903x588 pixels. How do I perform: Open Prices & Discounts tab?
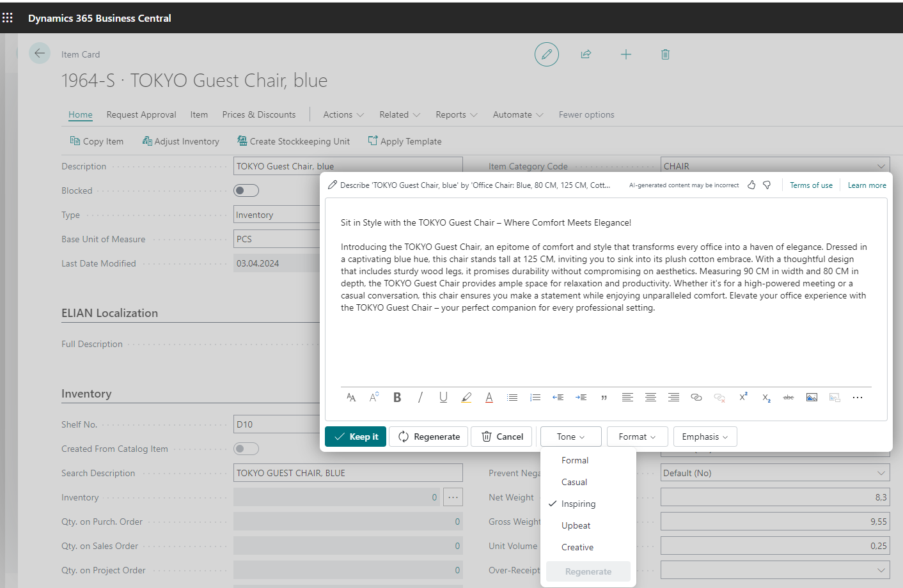click(259, 114)
